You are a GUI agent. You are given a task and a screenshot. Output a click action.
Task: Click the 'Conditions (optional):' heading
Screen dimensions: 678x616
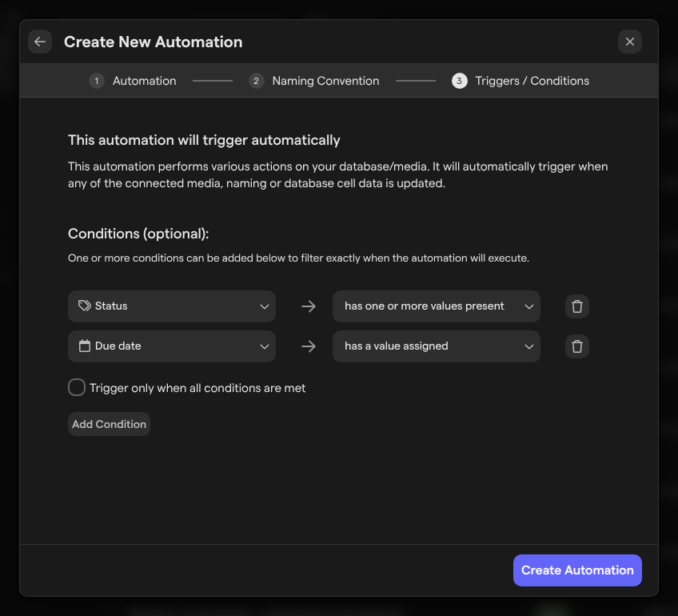(x=138, y=234)
